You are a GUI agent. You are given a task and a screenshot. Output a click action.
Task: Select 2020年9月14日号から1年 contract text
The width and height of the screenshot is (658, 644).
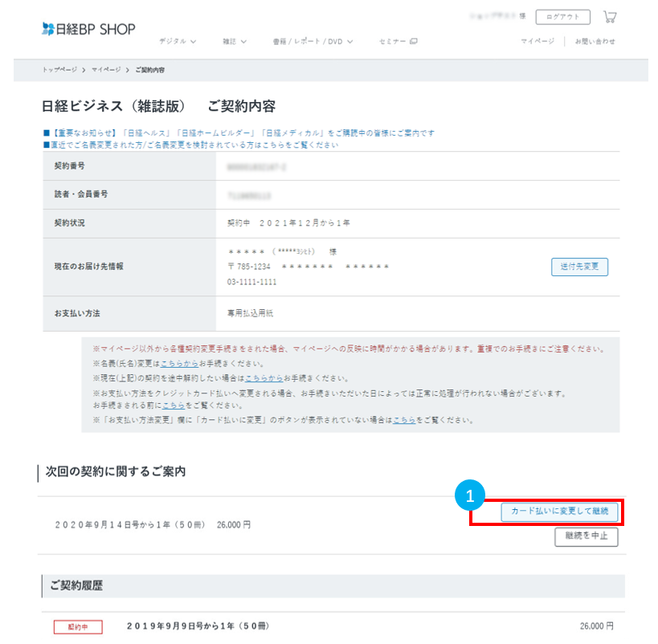[x=130, y=525]
